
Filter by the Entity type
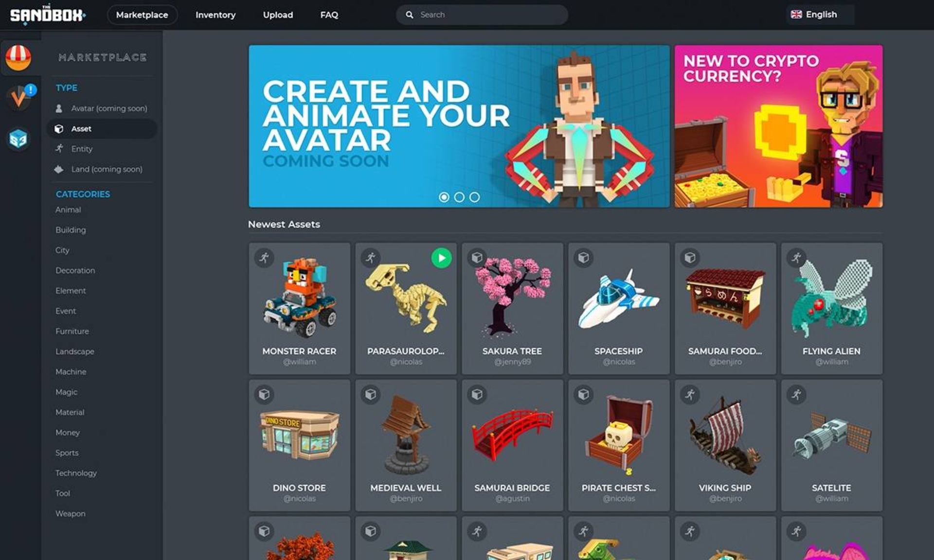coord(82,149)
